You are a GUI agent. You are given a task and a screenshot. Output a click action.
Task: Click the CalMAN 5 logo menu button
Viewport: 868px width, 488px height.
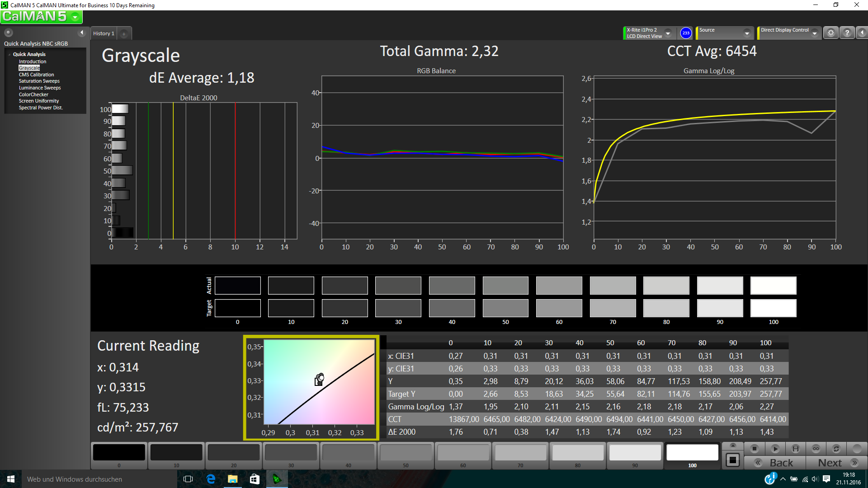coord(41,17)
